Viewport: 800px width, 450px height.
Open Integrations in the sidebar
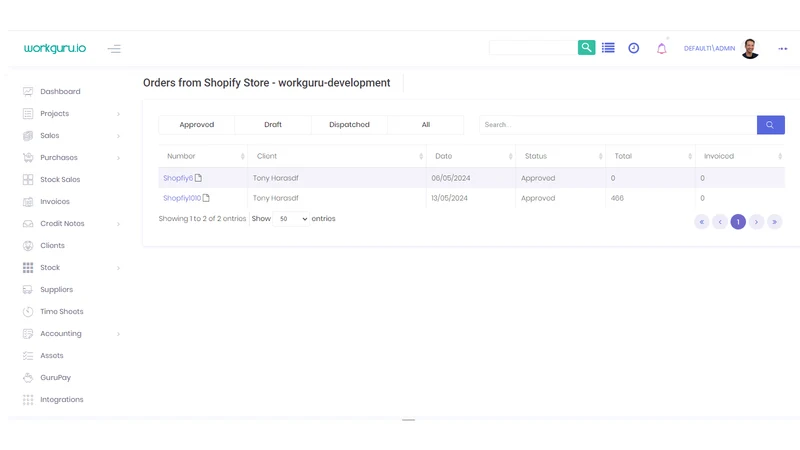click(x=62, y=399)
